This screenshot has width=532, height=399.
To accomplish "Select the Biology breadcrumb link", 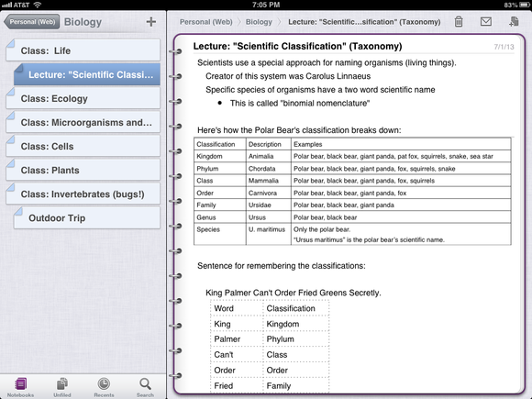I will coord(259,22).
